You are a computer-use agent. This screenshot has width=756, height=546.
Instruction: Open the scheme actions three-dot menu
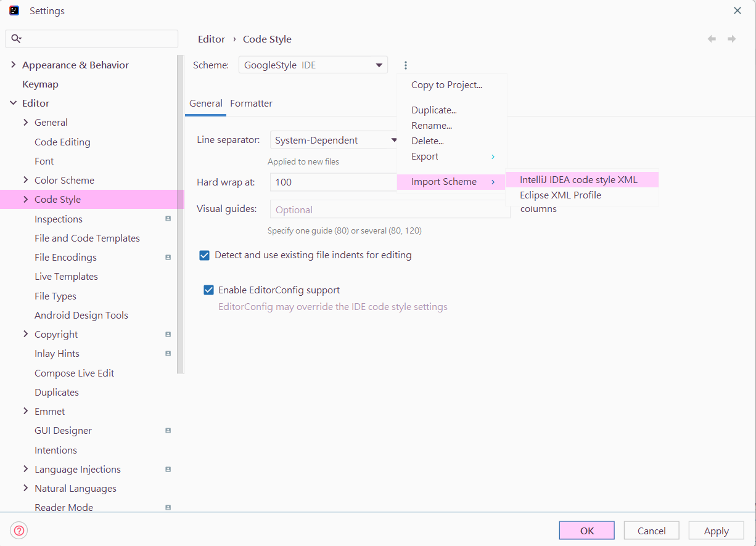point(406,65)
